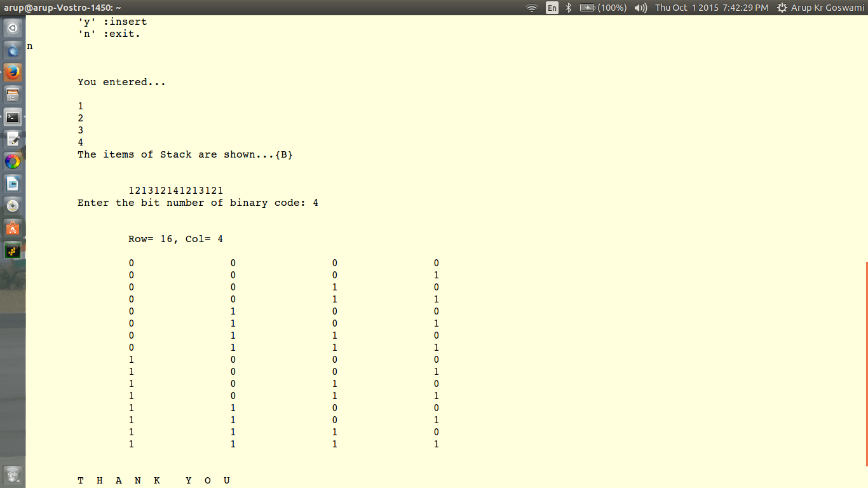
Task: Open the disc burner application
Action: tap(13, 206)
